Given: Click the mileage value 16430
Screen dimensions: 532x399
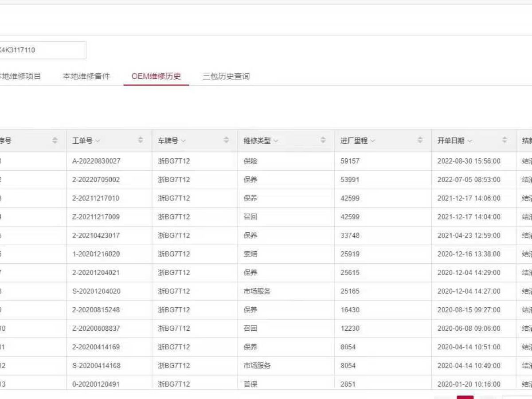Looking at the screenshot, I should (x=350, y=310).
